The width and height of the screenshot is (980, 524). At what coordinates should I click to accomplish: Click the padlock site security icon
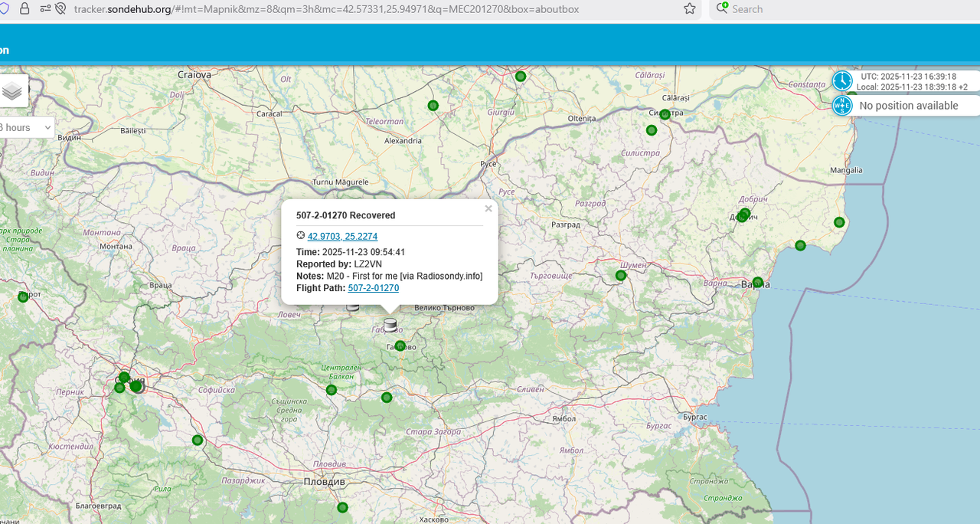pyautogui.click(x=24, y=9)
